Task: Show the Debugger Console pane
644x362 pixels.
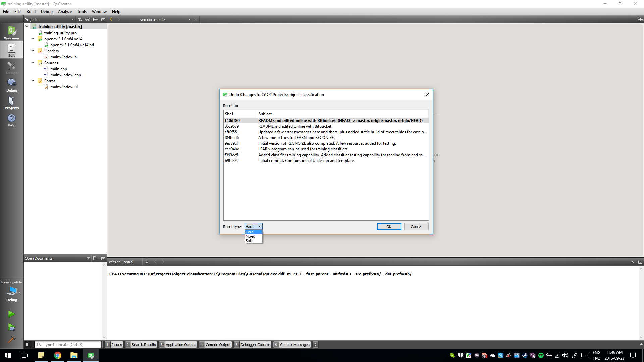Action: pos(253,344)
